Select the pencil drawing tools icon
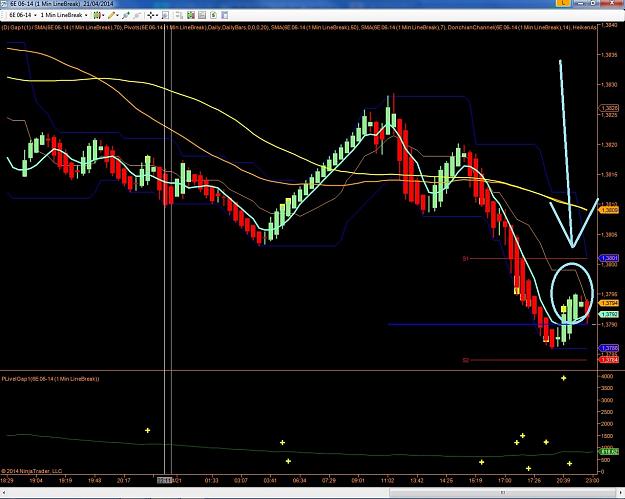The image size is (625, 499). click(111, 15)
